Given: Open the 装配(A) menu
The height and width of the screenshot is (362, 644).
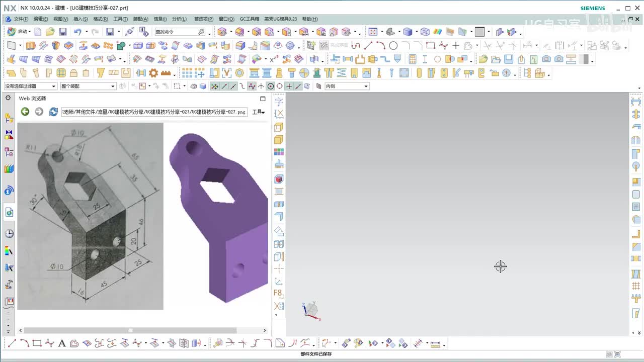Looking at the screenshot, I should tap(140, 19).
